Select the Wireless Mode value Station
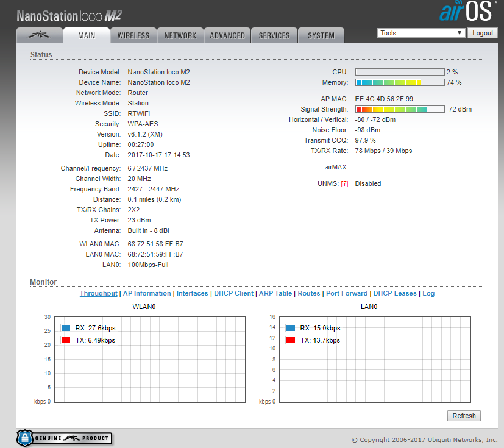 coord(138,103)
